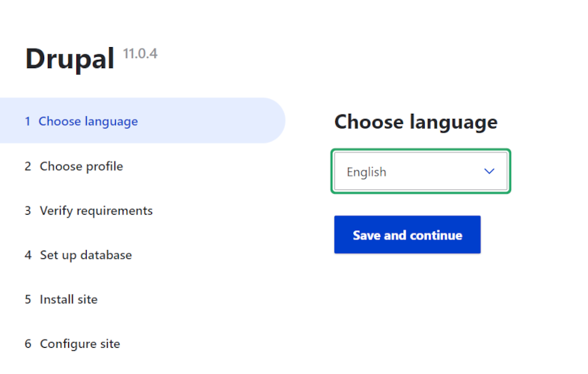The width and height of the screenshot is (588, 374).
Task: Click the Choose language heading
Action: coord(415,122)
